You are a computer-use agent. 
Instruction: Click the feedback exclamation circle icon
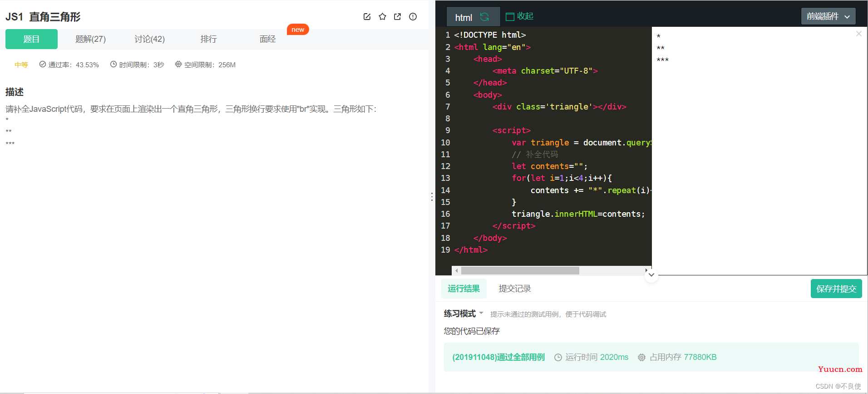tap(413, 17)
